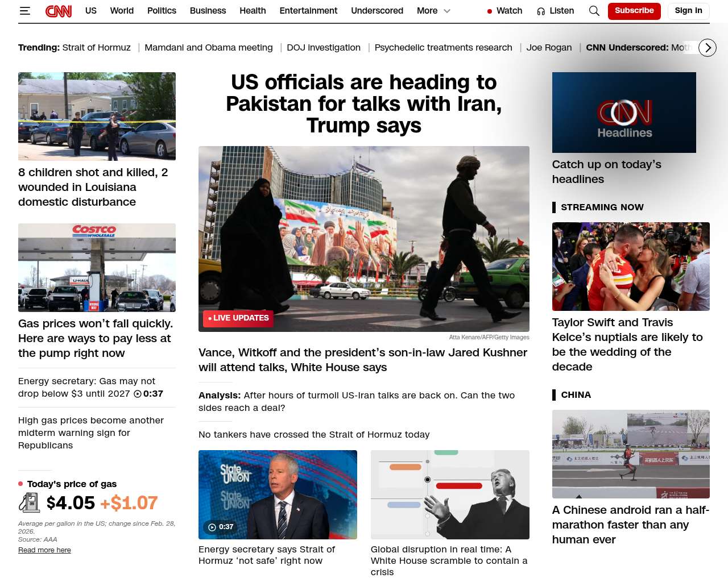Open Energy secretary gas below $3 story
This screenshot has width=728, height=582.
(86, 387)
